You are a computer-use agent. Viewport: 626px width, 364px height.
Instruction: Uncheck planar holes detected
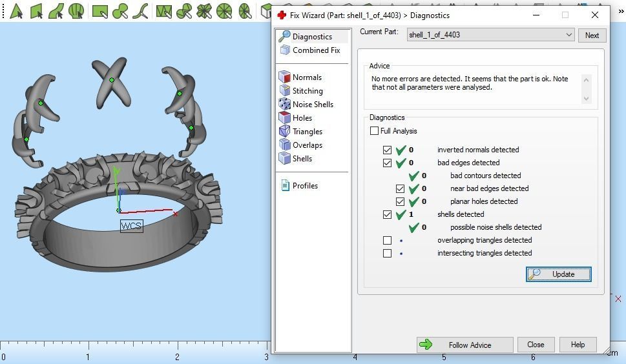[400, 202]
